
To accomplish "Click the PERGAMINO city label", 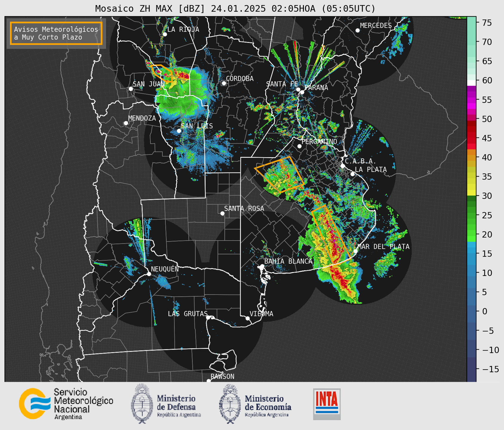I will (x=319, y=141).
